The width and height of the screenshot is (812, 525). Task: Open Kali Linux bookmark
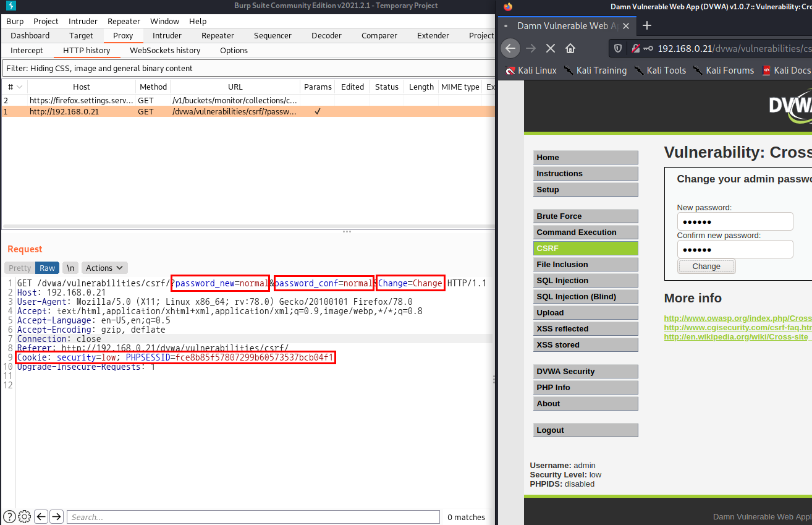(531, 70)
